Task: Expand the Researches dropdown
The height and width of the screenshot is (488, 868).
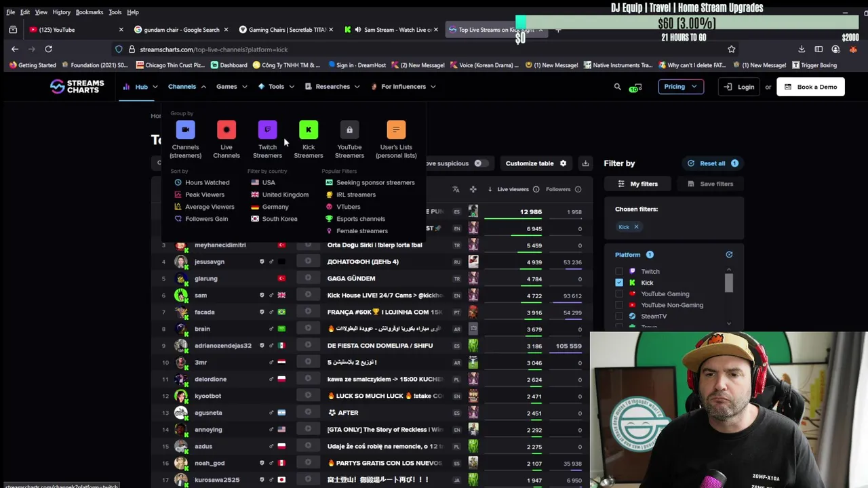Action: [x=332, y=87]
